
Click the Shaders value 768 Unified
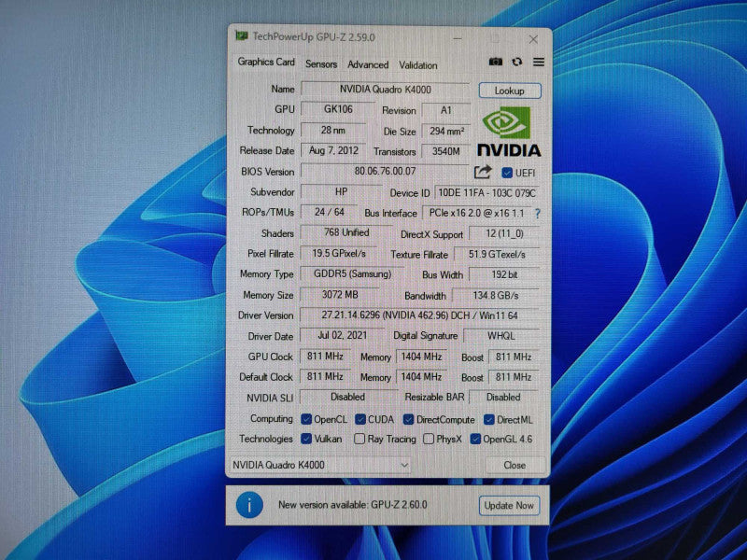[x=346, y=232]
